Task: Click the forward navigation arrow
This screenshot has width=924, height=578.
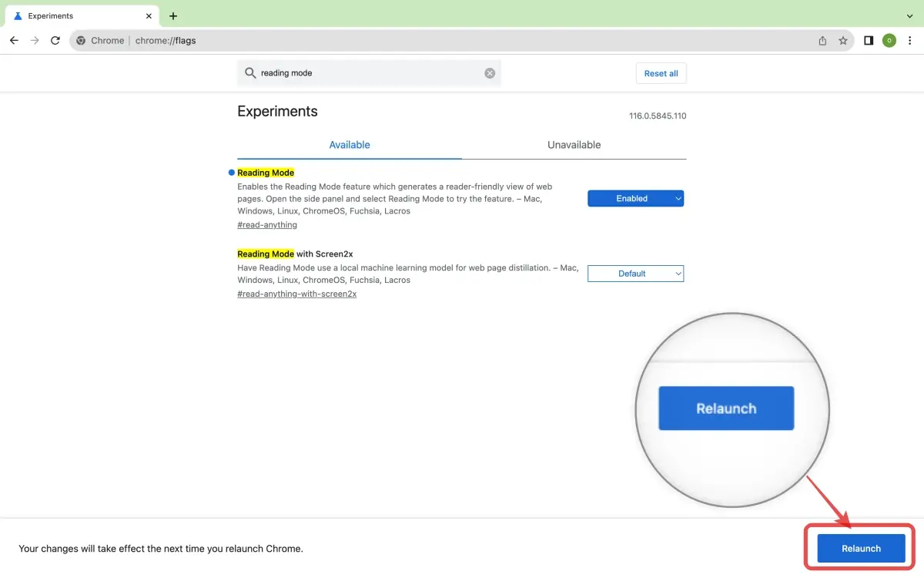Action: (35, 41)
